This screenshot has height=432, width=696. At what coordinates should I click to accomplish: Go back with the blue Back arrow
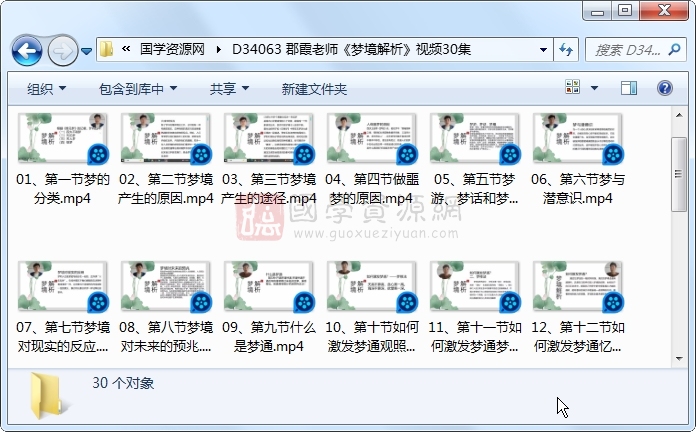coord(27,51)
